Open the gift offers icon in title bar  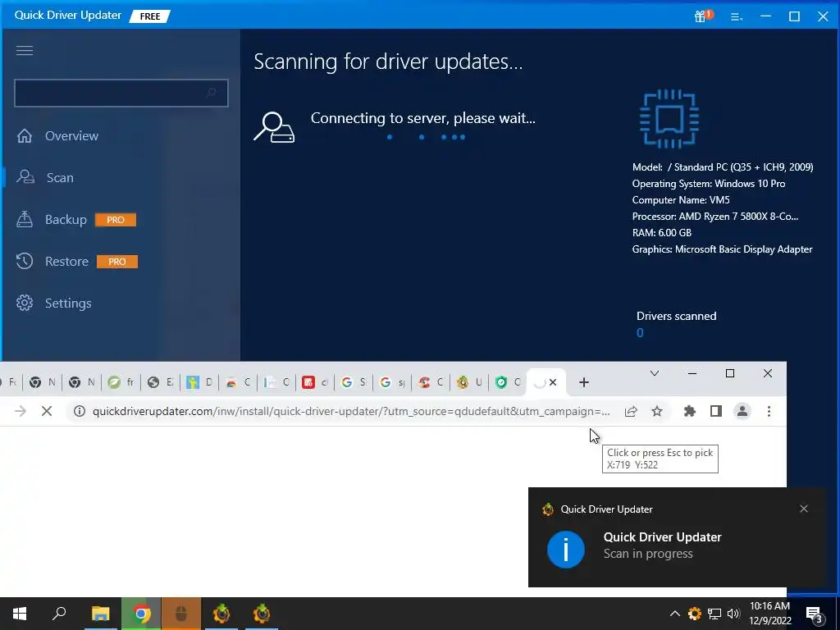tap(702, 16)
